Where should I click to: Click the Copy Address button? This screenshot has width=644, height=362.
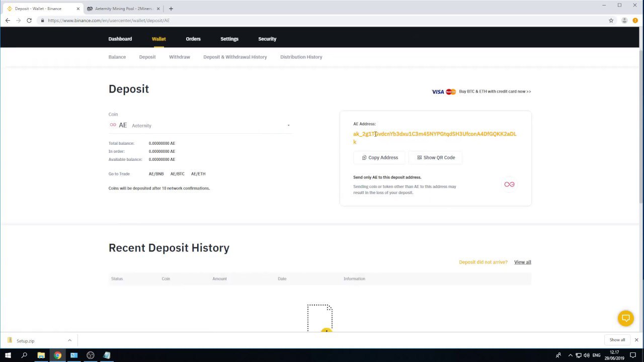(380, 157)
